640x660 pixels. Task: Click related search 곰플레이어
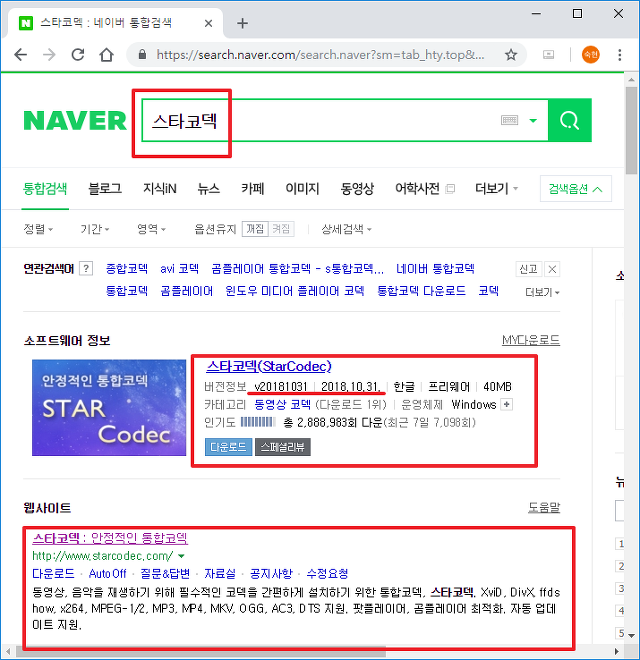click(187, 291)
